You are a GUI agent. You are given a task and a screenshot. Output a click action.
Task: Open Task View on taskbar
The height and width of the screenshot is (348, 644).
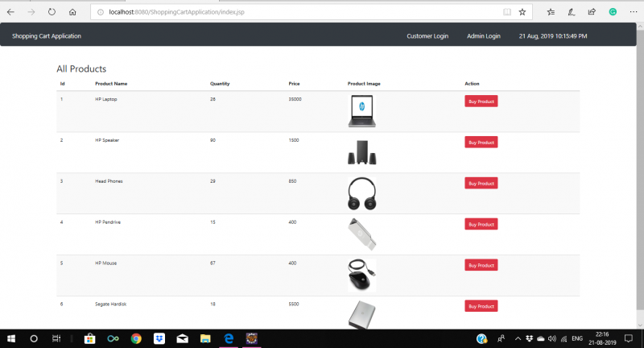coord(56,338)
